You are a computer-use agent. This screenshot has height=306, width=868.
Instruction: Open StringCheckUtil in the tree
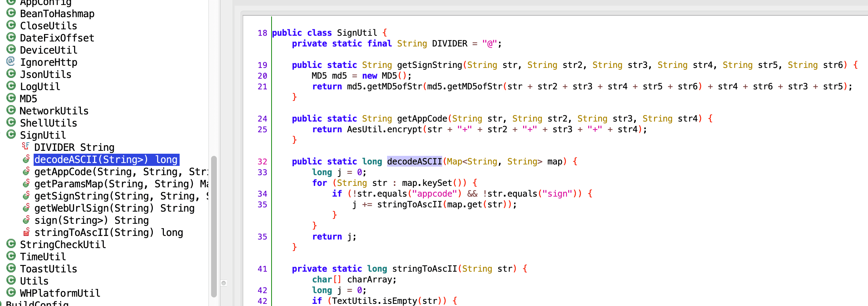point(63,245)
